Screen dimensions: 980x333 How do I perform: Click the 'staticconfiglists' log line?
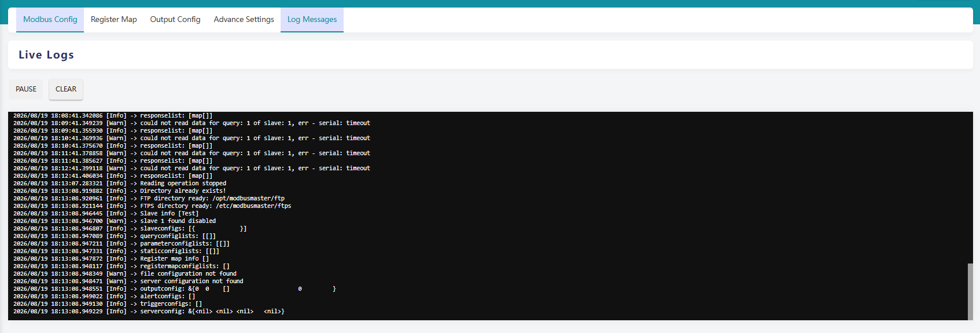point(116,251)
